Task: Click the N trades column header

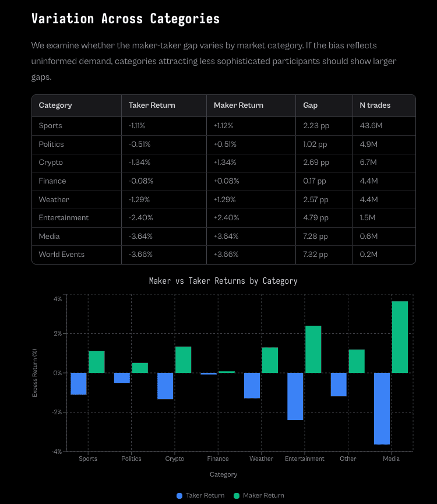Action: coord(375,105)
